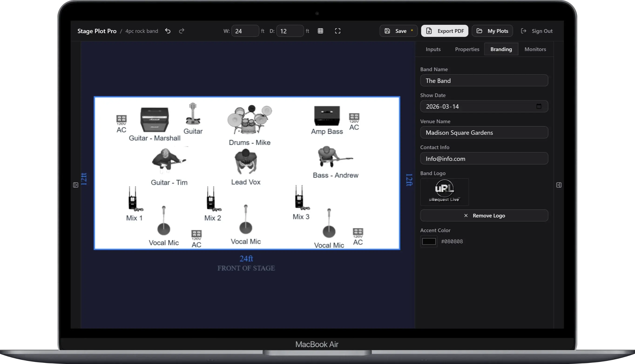Toggle the grid overlay icon
Image resolution: width=635 pixels, height=364 pixels.
[x=320, y=31]
